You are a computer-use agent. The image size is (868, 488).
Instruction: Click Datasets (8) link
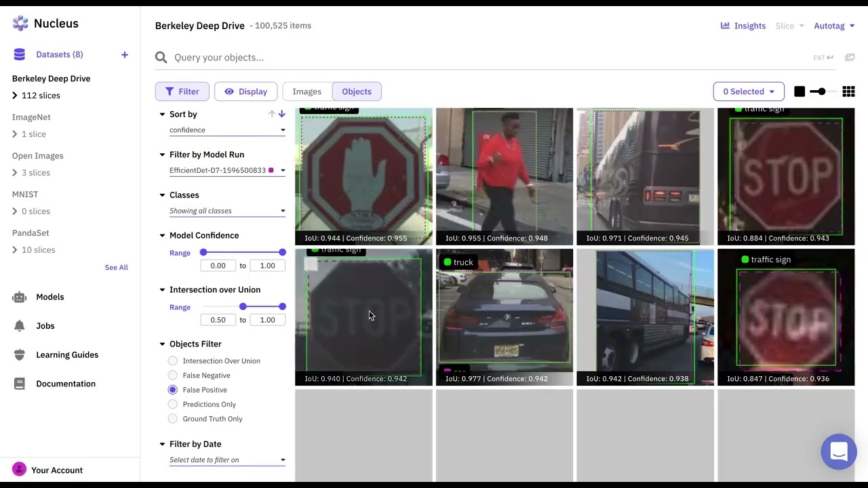coord(60,54)
